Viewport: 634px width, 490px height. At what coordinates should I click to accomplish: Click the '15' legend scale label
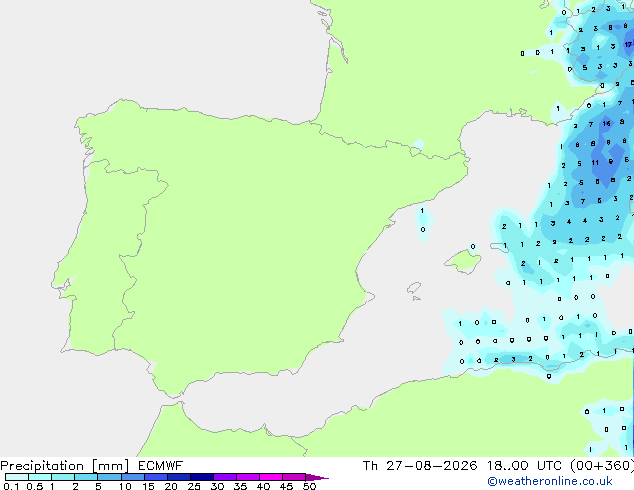[x=148, y=486]
